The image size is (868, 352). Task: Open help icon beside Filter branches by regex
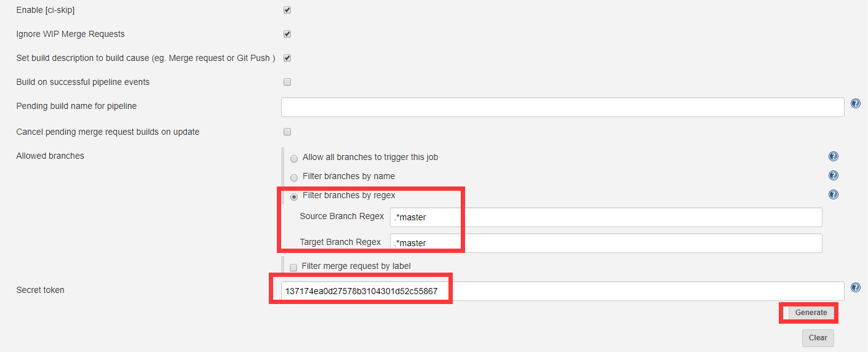tap(834, 195)
